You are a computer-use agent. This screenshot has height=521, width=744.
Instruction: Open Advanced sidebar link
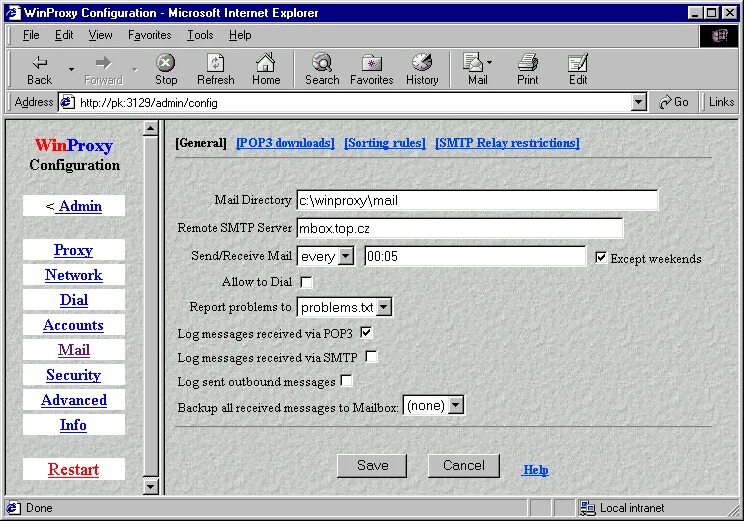coord(74,400)
